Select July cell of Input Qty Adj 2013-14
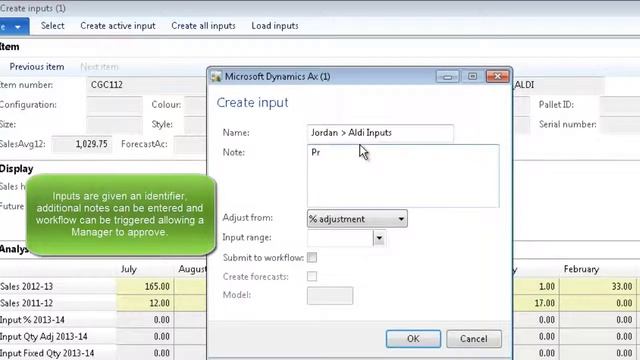Screen dimensions: 640x360 tap(145, 337)
